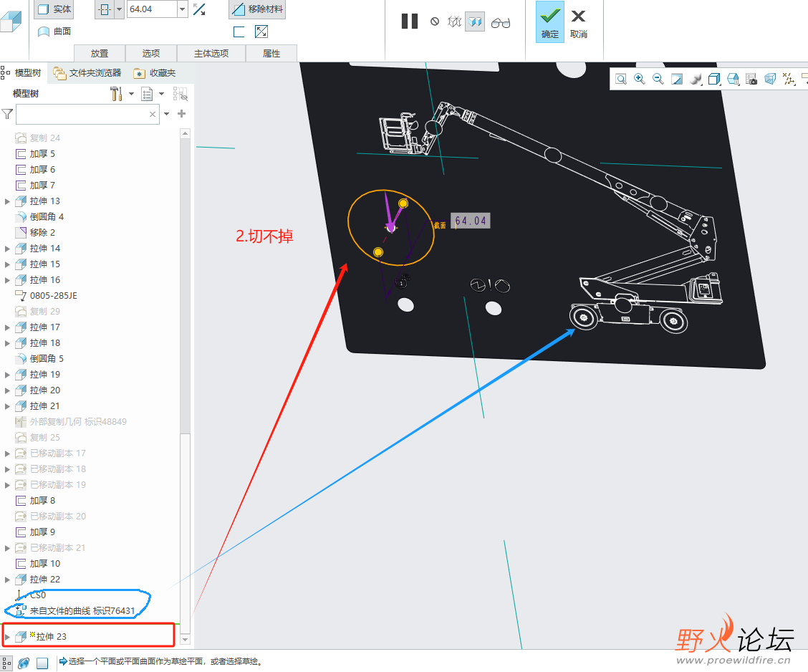Open the saved orientations icon

pos(733,79)
